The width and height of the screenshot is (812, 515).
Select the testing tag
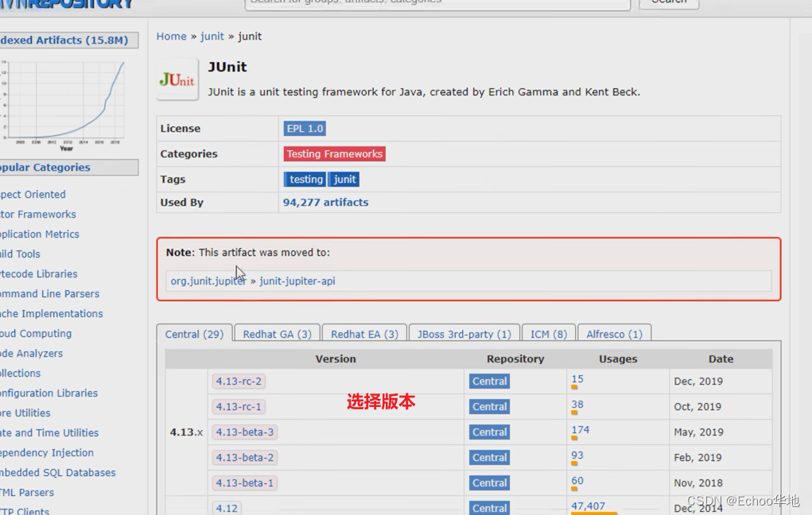click(305, 179)
